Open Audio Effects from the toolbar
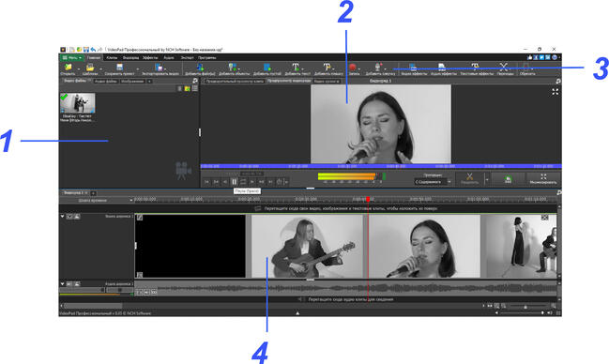The height and width of the screenshot is (364, 609). [443, 68]
